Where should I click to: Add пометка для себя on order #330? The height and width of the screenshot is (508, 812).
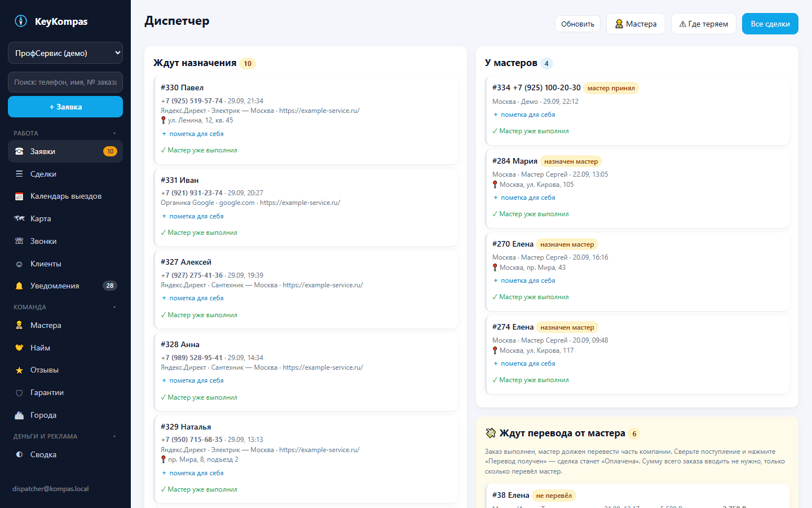point(193,134)
